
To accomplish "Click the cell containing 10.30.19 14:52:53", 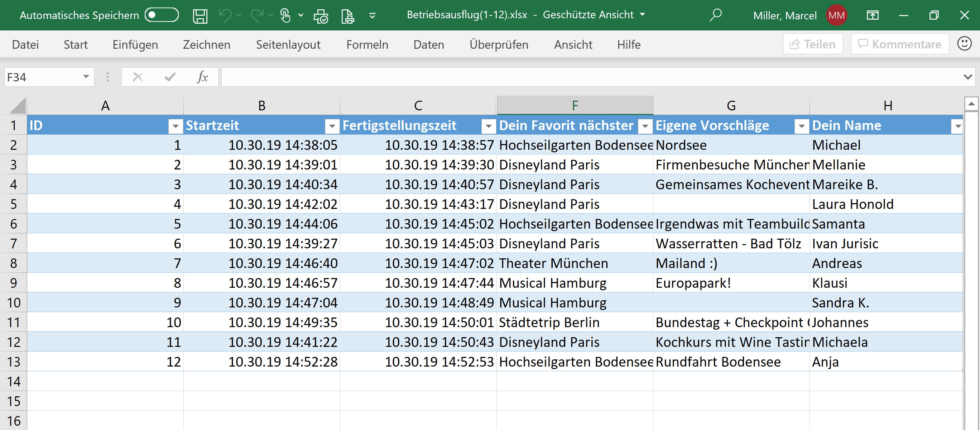I will (418, 362).
